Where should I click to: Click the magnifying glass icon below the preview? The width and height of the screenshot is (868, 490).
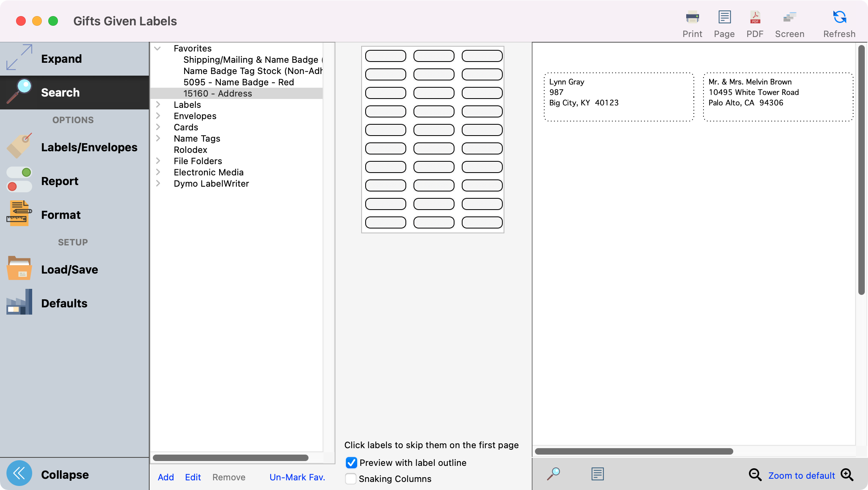tap(553, 474)
